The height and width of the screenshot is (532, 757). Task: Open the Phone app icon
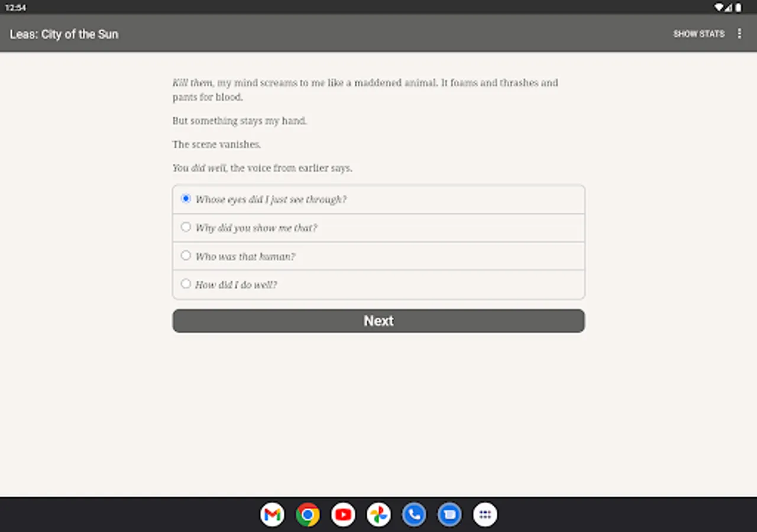tap(414, 515)
